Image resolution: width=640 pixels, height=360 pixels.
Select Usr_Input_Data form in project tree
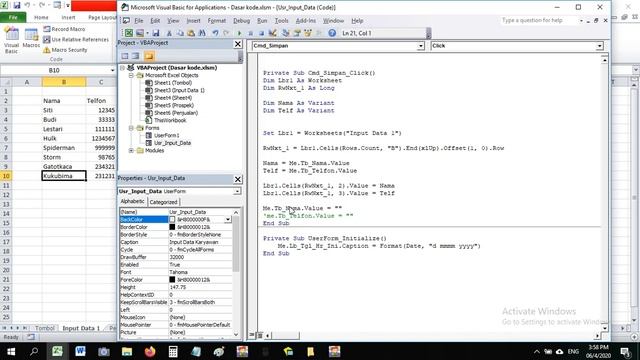click(172, 143)
